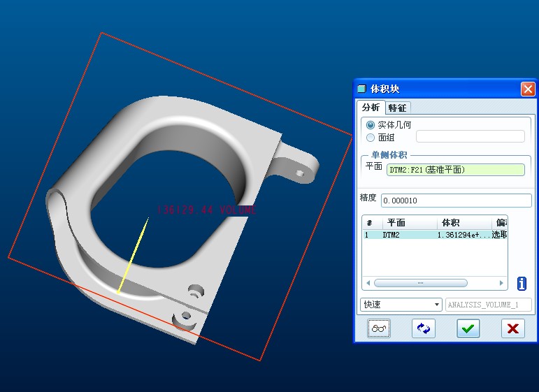Screen dimensions: 539x392
Task: Cancel with the red X button
Action: (x=512, y=328)
